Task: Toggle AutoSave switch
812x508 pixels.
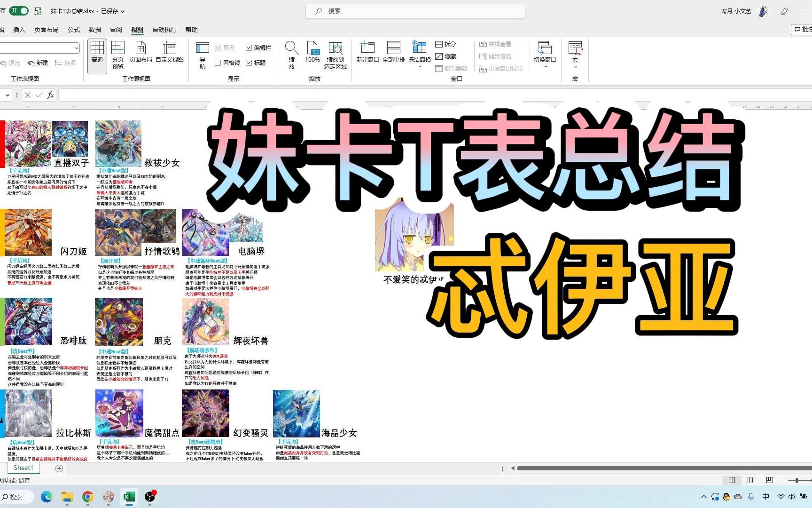Action: pos(19,11)
